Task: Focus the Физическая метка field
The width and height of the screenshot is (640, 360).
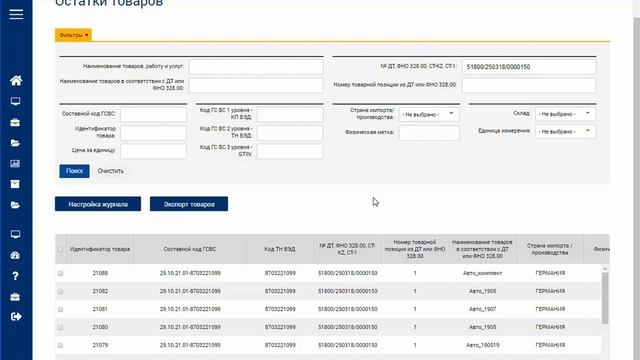Action: coord(429,133)
